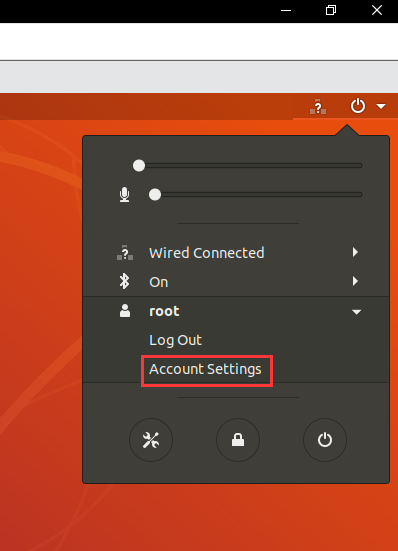The image size is (398, 551).
Task: Choose Log Out from the menu
Action: coord(175,340)
